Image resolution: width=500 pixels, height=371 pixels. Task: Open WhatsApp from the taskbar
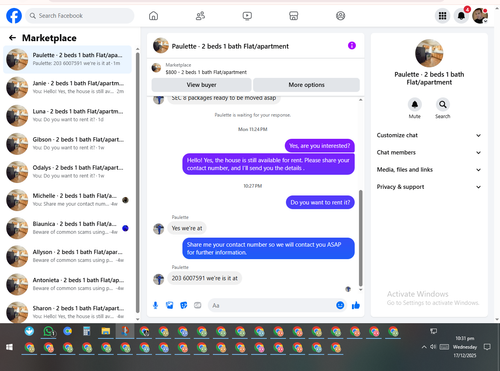[x=49, y=331]
